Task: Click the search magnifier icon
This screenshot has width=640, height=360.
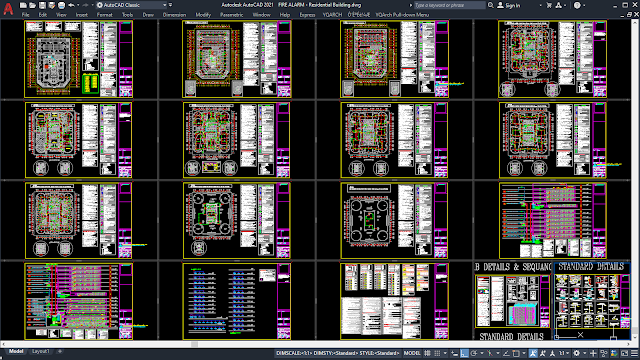Action: tap(490, 5)
